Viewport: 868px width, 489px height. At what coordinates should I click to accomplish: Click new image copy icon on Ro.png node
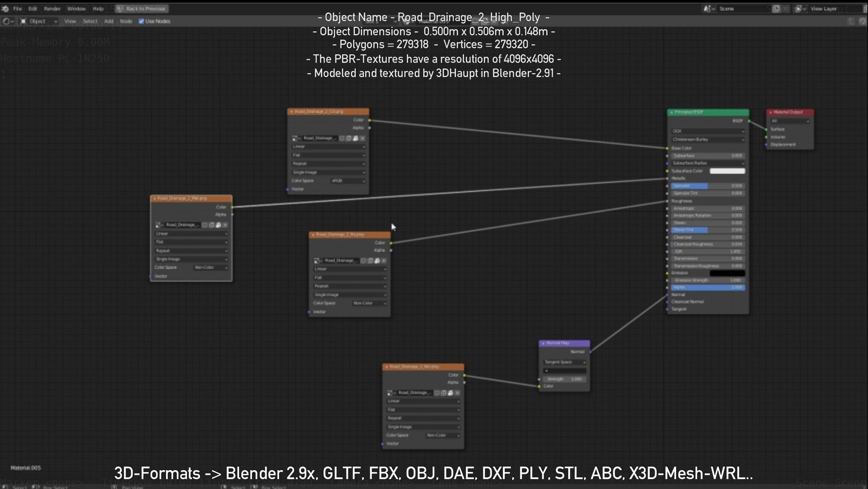pyautogui.click(x=370, y=260)
